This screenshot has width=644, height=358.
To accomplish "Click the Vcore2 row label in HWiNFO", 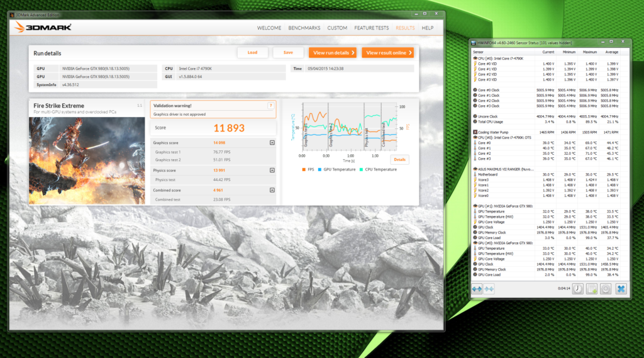I will [483, 190].
